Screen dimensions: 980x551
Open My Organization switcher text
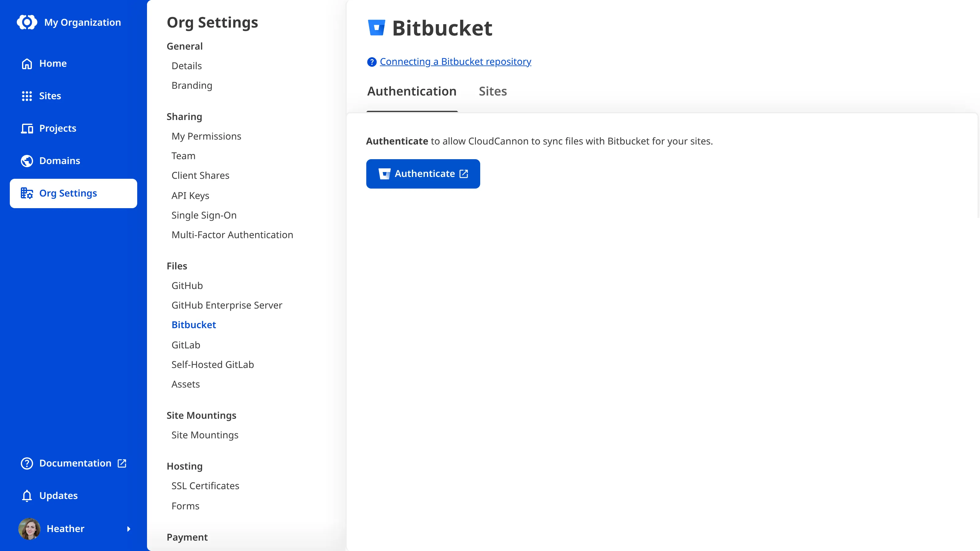pos(83,22)
